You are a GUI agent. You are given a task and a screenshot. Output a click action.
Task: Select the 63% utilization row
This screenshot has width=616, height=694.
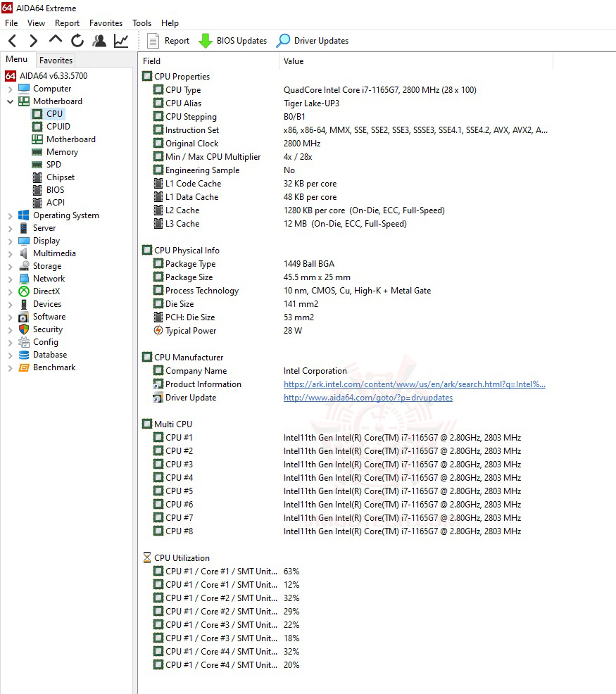346,571
